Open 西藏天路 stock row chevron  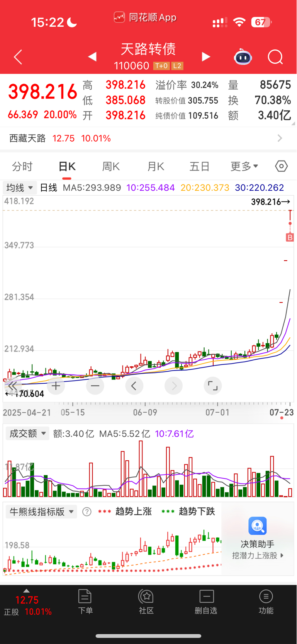(280, 138)
